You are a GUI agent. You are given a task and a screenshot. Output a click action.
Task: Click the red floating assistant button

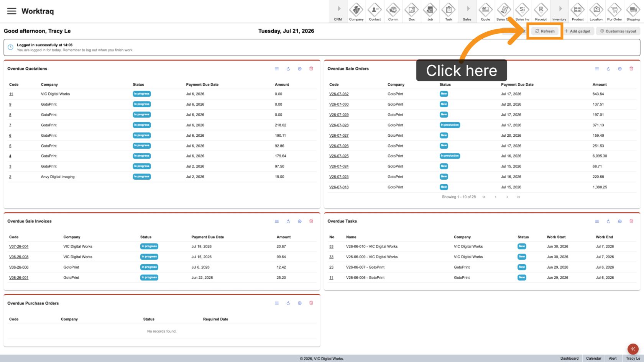click(x=633, y=349)
